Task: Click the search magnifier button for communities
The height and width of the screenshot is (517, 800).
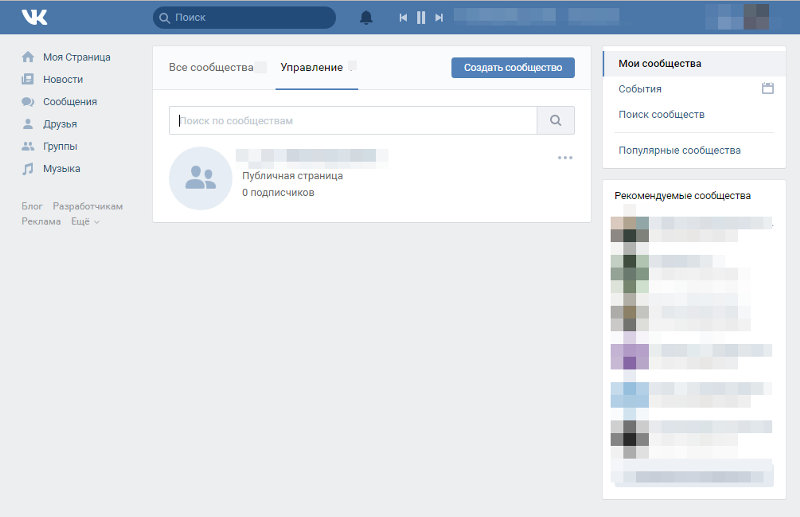Action: pyautogui.click(x=556, y=121)
